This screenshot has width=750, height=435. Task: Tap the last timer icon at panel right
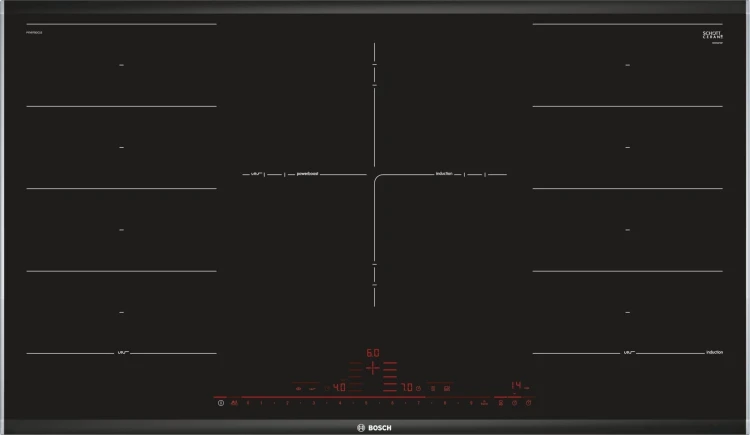click(529, 403)
